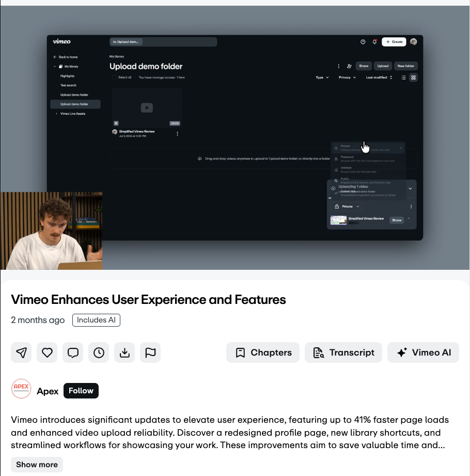The image size is (470, 476).
Task: Collapse the Uploading 1 video panel chevron
Action: pos(410,189)
